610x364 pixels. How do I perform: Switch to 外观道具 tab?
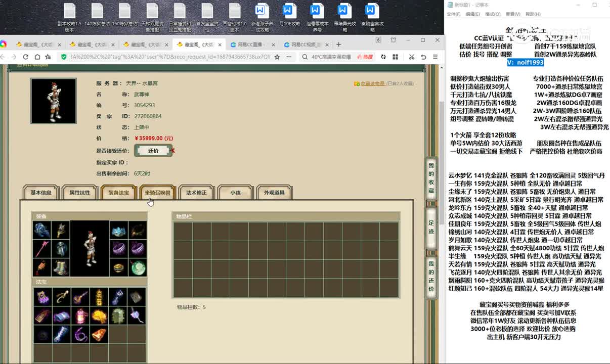click(274, 193)
